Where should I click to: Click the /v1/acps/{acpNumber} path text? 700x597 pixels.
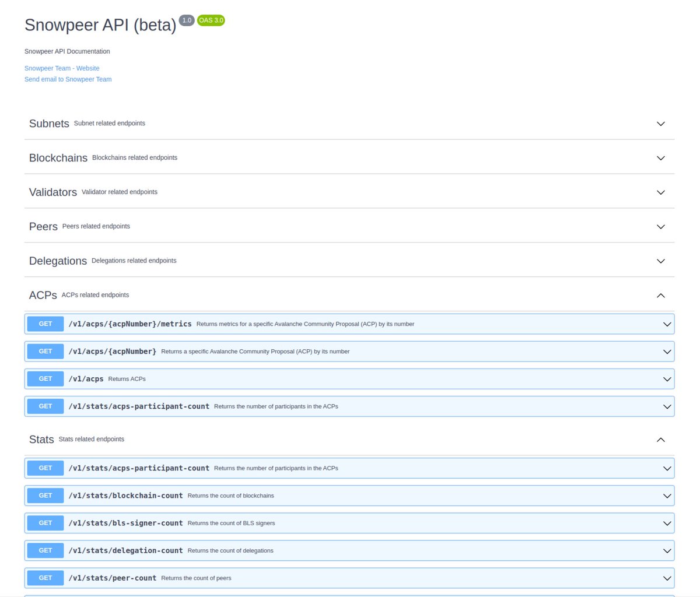(113, 352)
